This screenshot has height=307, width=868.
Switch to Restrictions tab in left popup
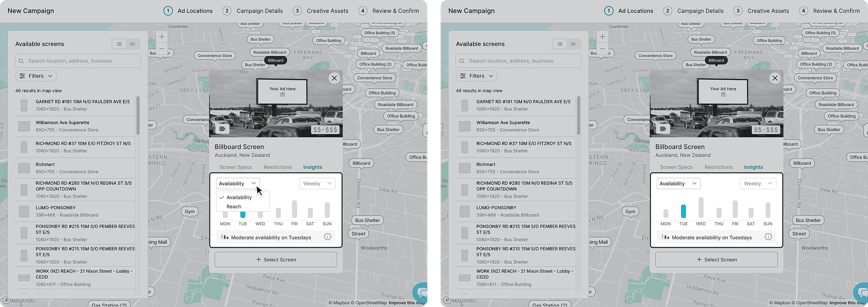click(278, 167)
